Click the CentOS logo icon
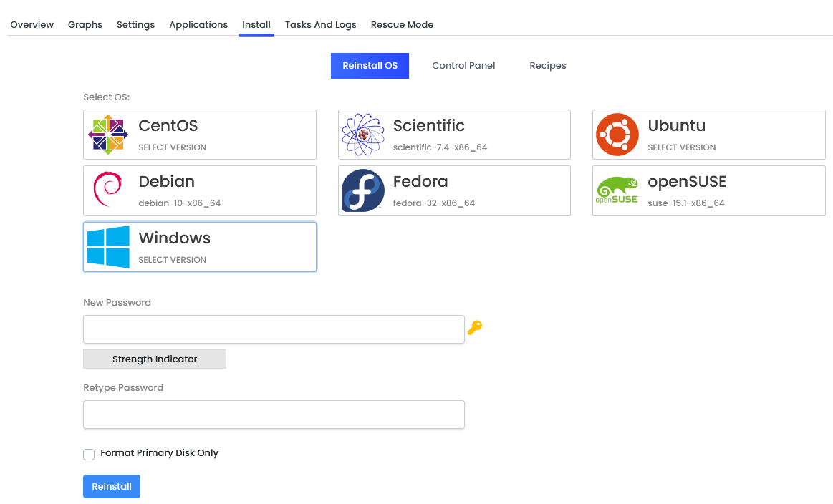The width and height of the screenshot is (833, 504). click(108, 135)
